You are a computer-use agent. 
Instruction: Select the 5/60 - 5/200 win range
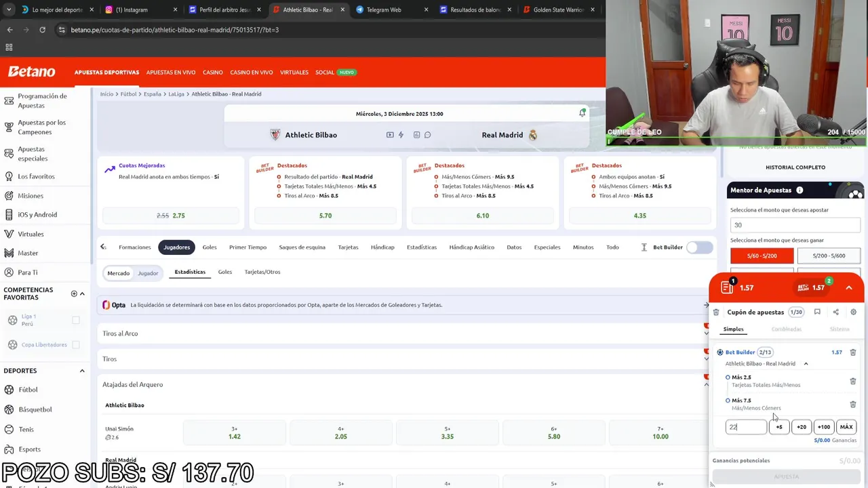[x=762, y=256]
